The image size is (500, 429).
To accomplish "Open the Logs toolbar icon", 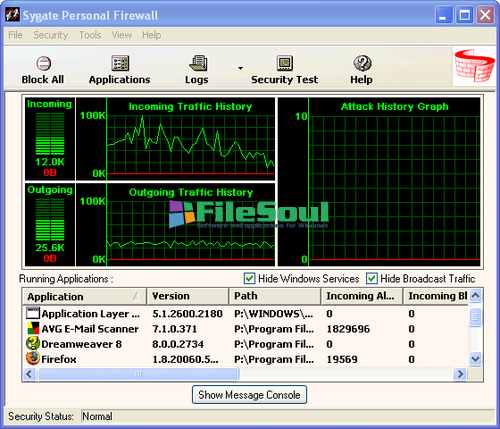I will pyautogui.click(x=199, y=63).
